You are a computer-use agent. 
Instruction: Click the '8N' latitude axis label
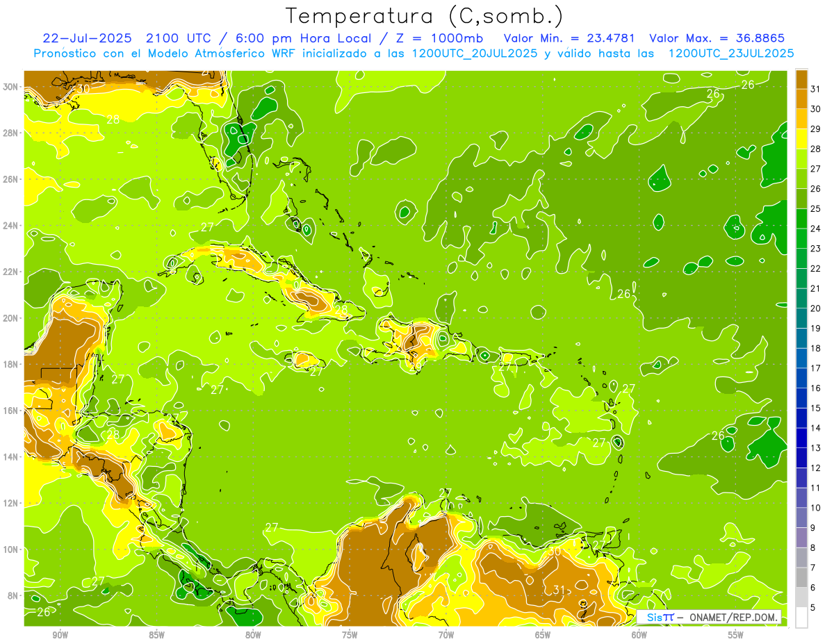tap(14, 595)
